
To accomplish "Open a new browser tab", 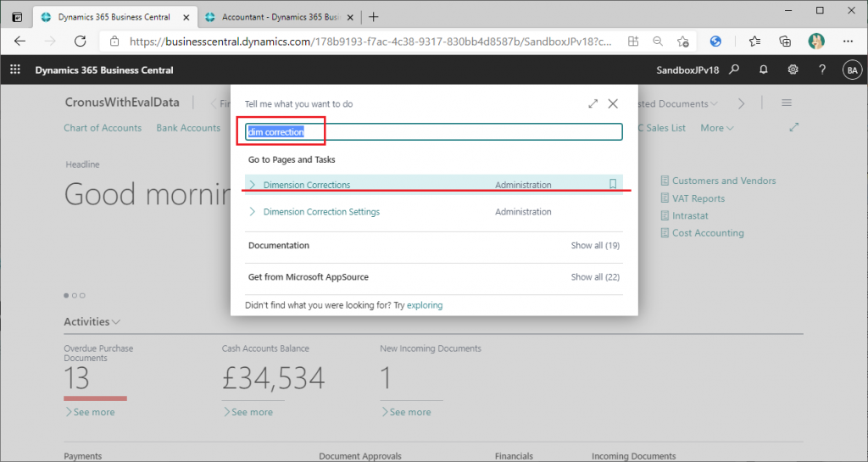I will [x=374, y=17].
